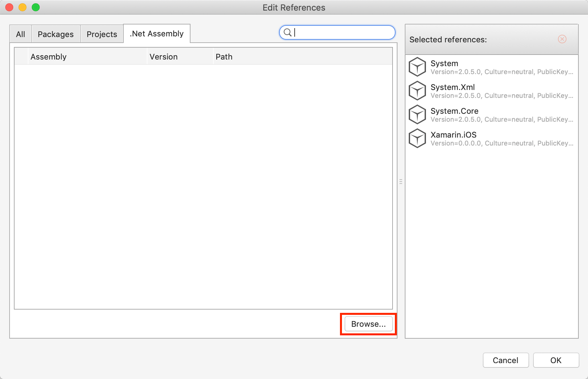The image size is (588, 379).
Task: Select the System.Xml reference name
Action: [452, 87]
